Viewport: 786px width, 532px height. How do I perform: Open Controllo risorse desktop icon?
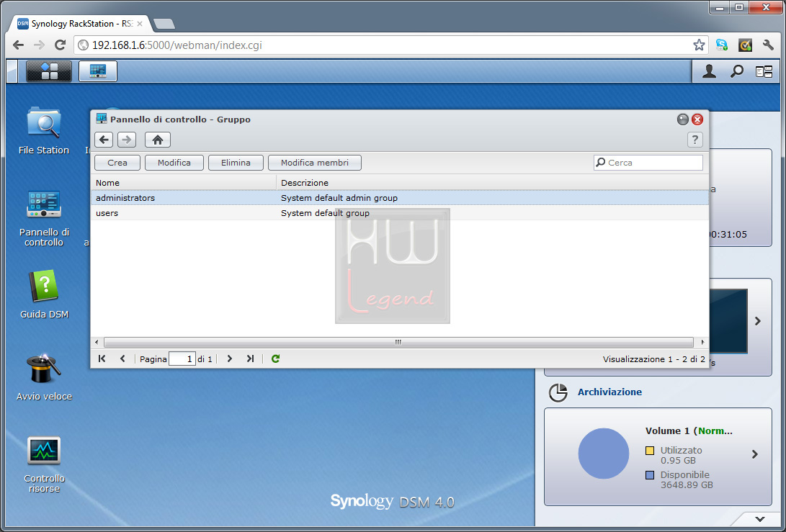tap(44, 464)
